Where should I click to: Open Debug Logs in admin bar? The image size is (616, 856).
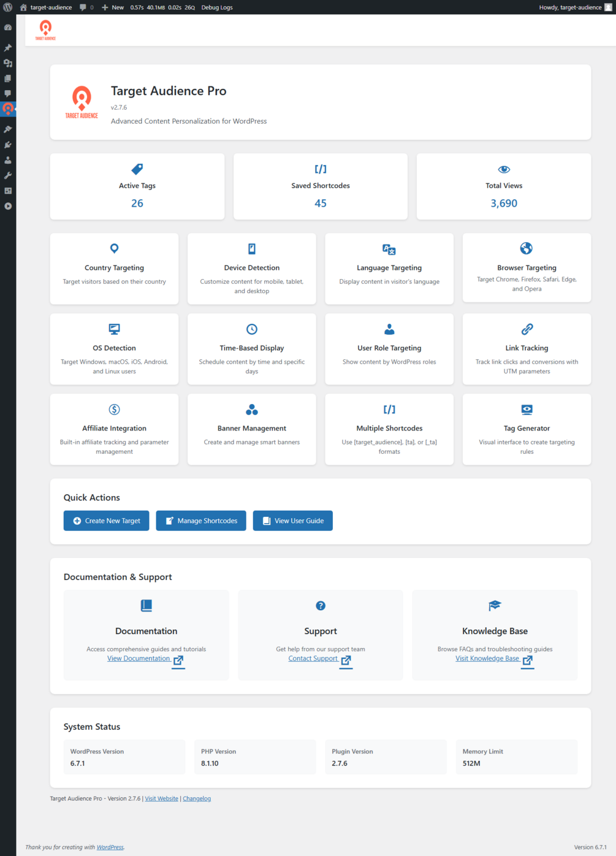click(x=217, y=7)
